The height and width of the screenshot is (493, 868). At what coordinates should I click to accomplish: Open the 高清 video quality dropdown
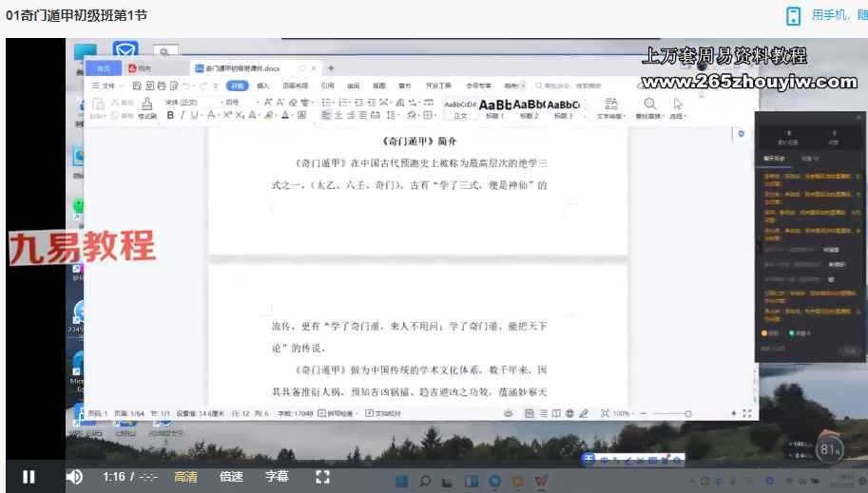pos(186,477)
